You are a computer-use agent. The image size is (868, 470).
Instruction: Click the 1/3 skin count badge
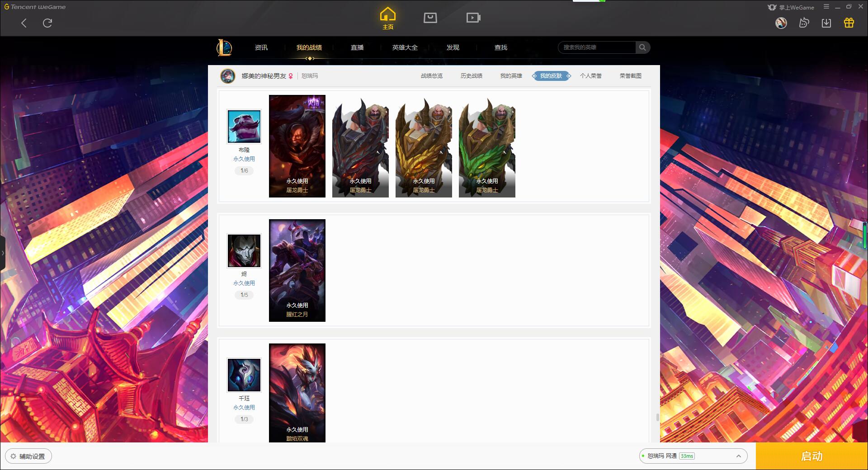pyautogui.click(x=244, y=419)
